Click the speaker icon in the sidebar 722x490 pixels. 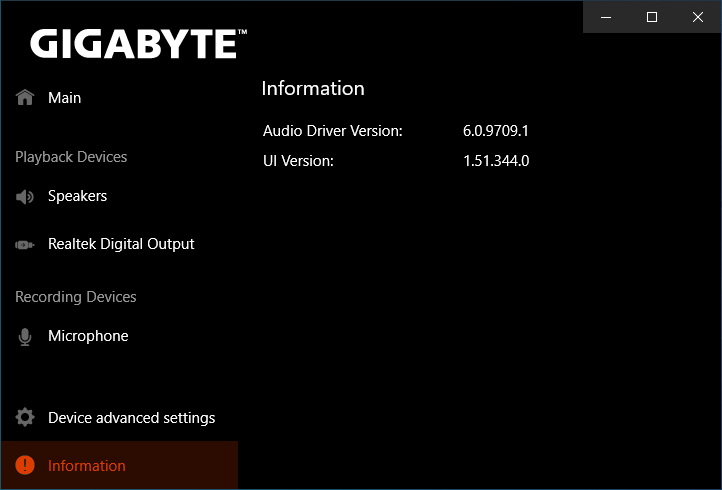click(25, 197)
